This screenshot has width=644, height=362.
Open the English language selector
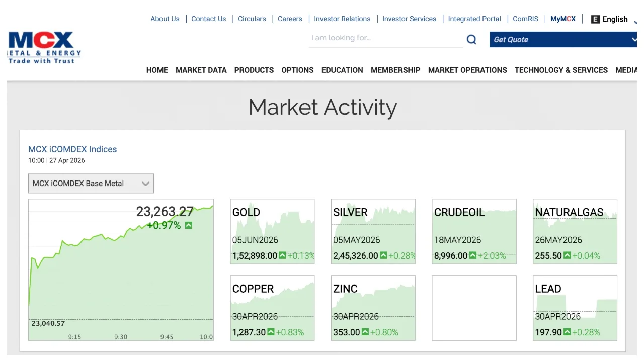tap(615, 19)
